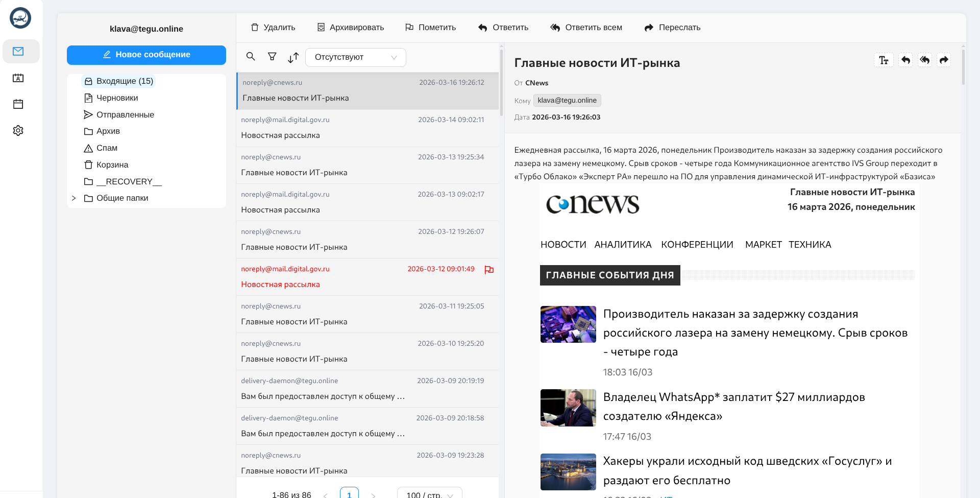Image resolution: width=980 pixels, height=498 pixels.
Task: Toggle the red flag on flagged message
Action: [x=489, y=270]
